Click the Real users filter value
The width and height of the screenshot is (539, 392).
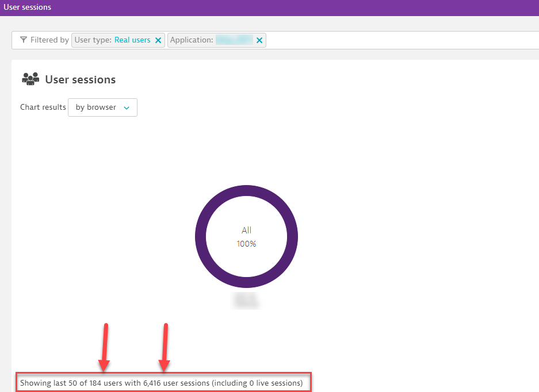pyautogui.click(x=132, y=40)
